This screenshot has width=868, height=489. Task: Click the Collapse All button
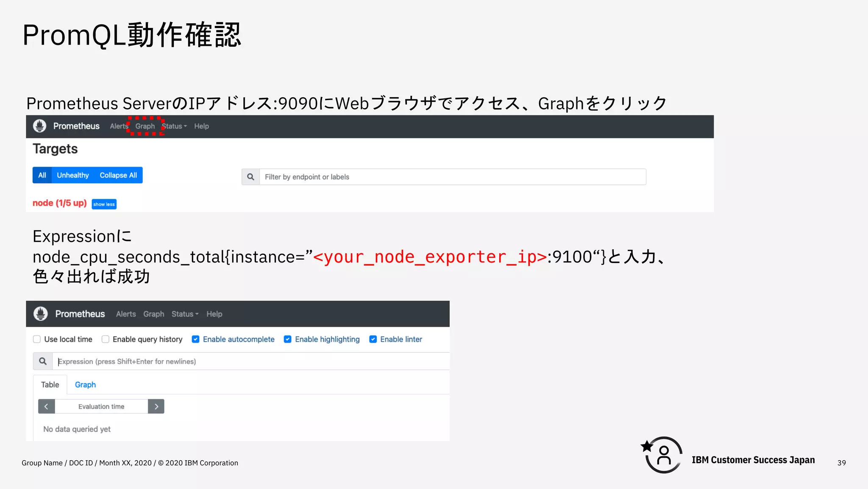click(118, 175)
